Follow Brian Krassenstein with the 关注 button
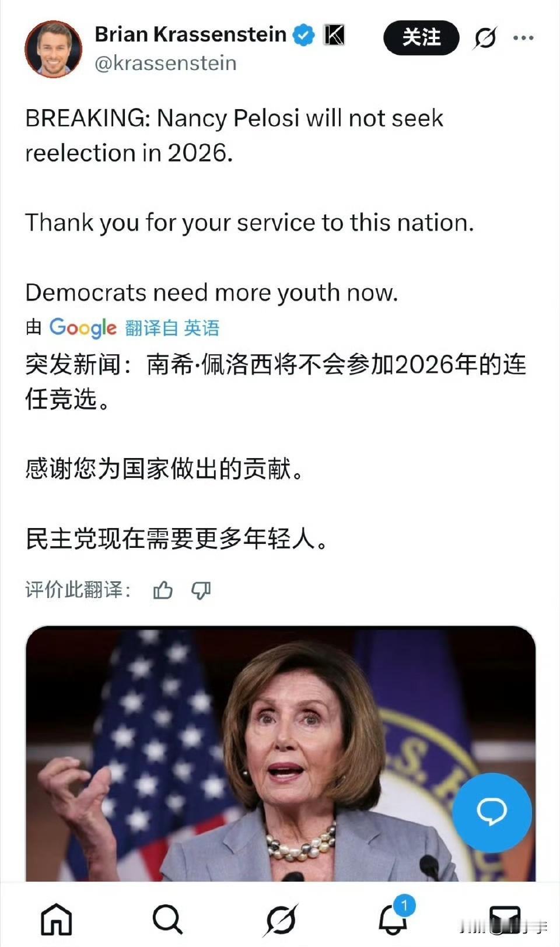The height and width of the screenshot is (947, 560). (421, 38)
